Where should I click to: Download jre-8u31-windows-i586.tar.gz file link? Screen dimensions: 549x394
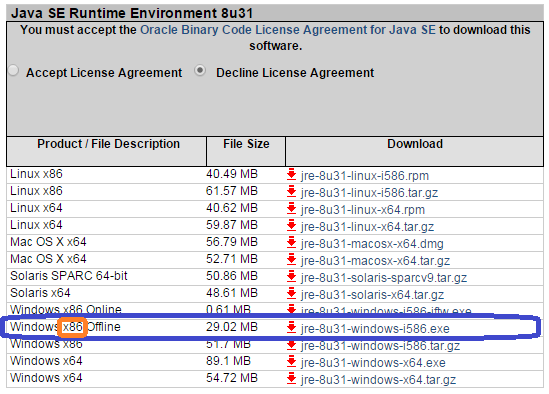380,346
